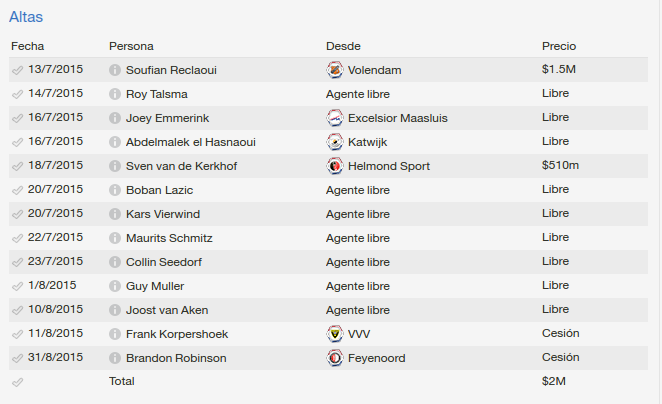Open the Helmond Sport club crest
The width and height of the screenshot is (662, 404).
tap(335, 166)
